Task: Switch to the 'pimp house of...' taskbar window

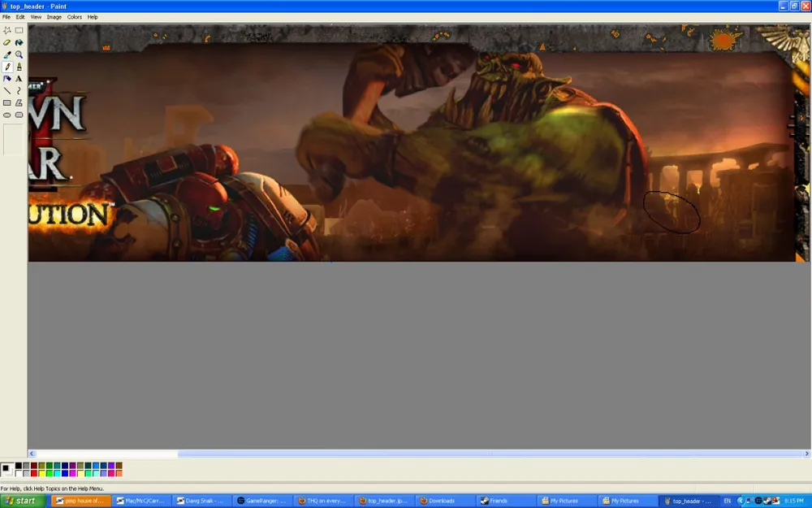Action: (x=81, y=501)
